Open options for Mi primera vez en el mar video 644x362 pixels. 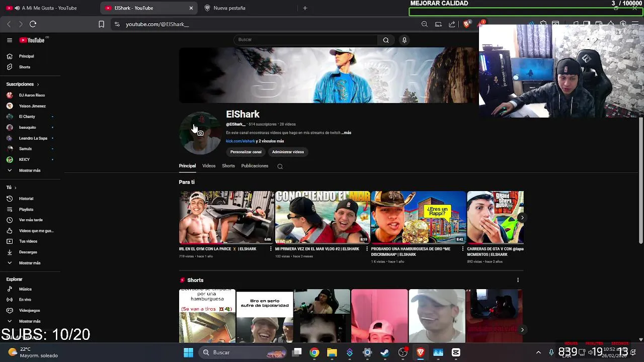367,249
